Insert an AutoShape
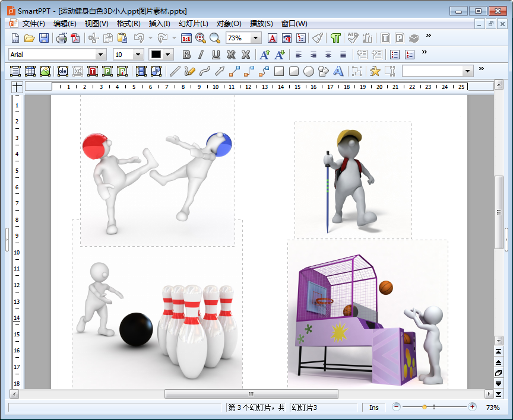The width and height of the screenshot is (513, 420). coord(323,71)
